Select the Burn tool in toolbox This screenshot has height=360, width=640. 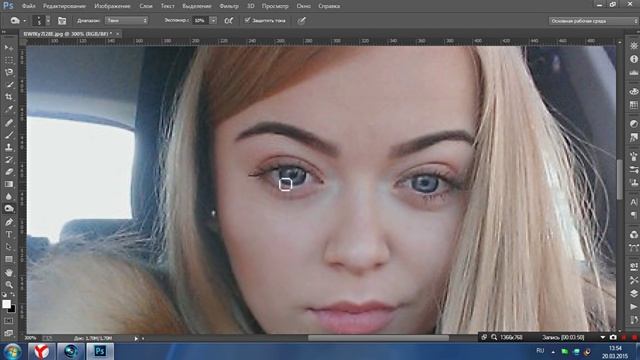[x=9, y=209]
